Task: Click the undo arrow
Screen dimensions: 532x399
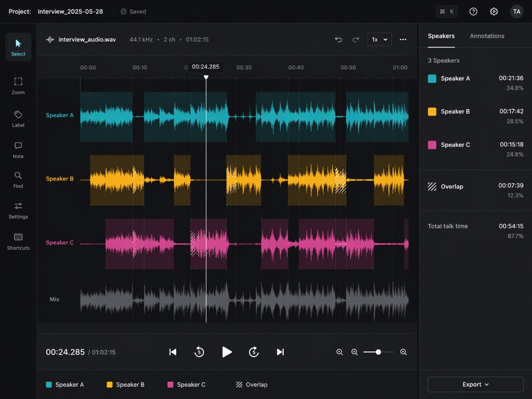Action: 338,40
